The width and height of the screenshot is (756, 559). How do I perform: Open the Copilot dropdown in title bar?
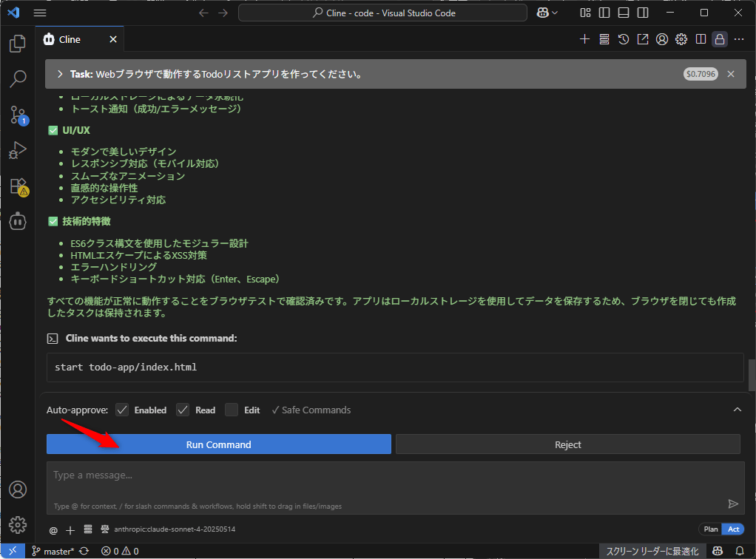tap(547, 13)
